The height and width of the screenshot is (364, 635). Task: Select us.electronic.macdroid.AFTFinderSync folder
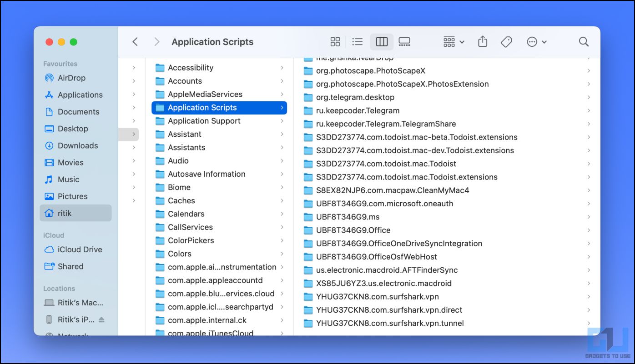point(447,270)
